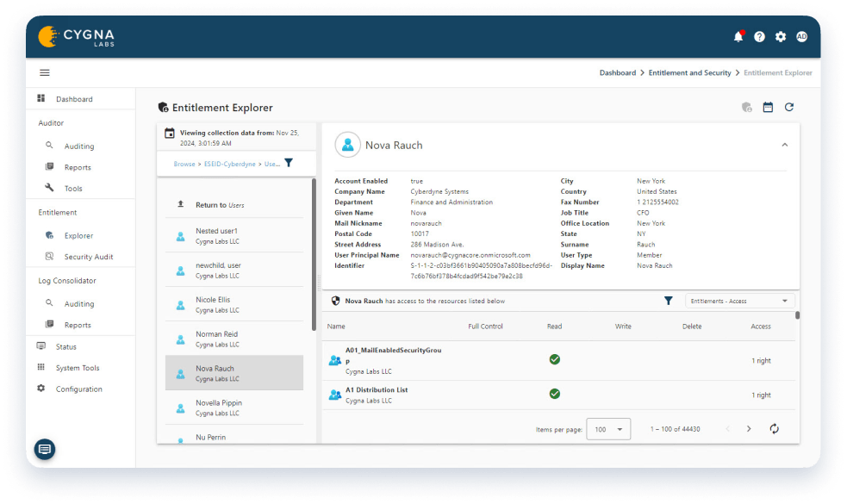Image resolution: width=847 pixels, height=504 pixels.
Task: Open the Dashboard breadcrumb link
Action: point(618,72)
